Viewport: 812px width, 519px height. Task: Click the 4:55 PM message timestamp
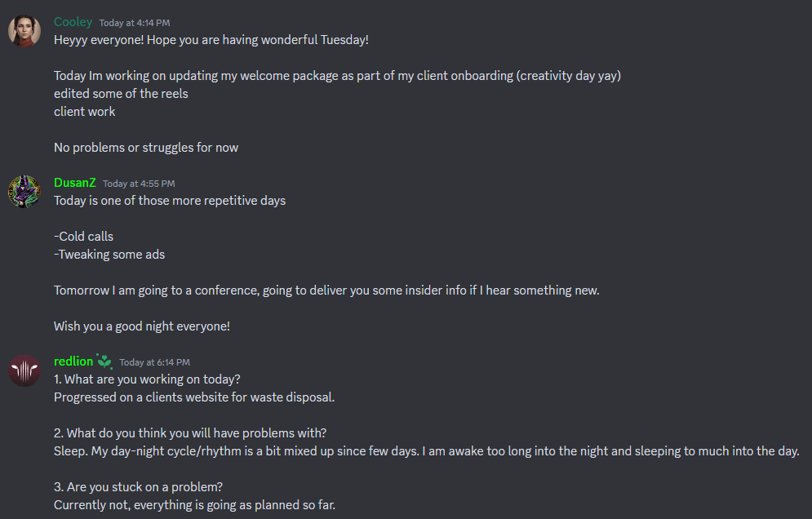click(x=139, y=184)
